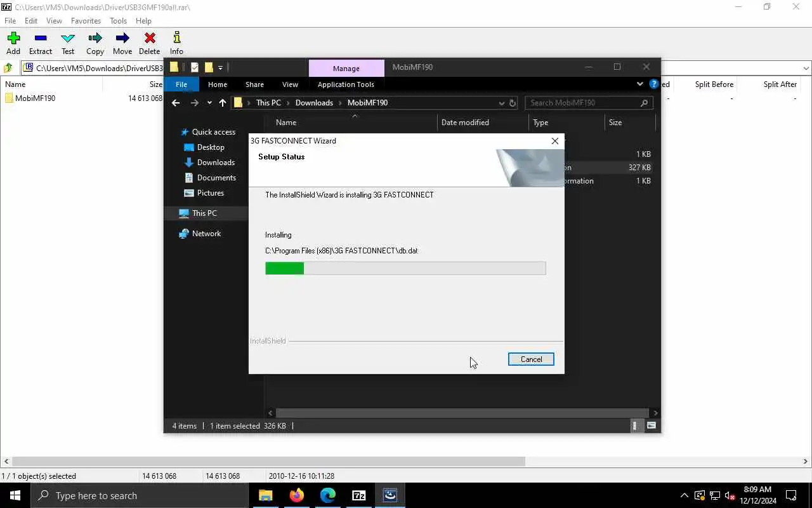
Task: Click the taskbar search box
Action: pyautogui.click(x=140, y=495)
